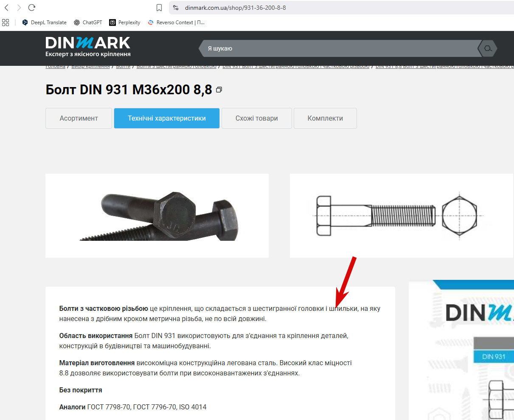Click the bolt technical drawing image

coord(402,216)
